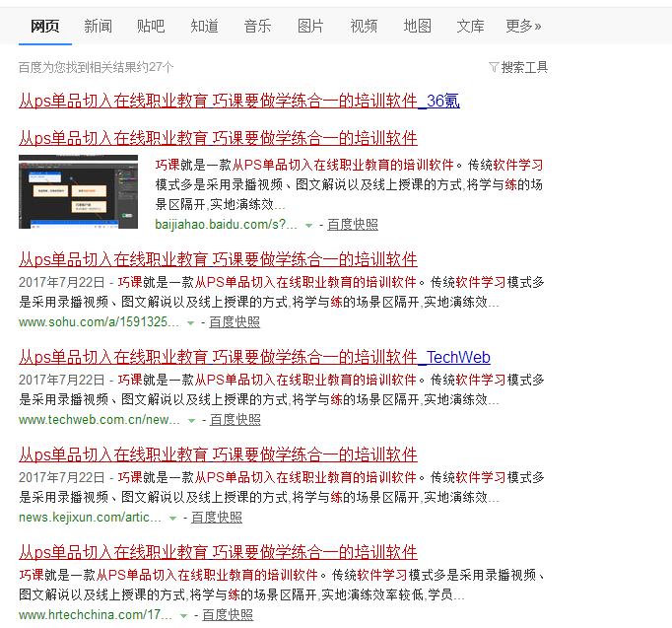This screenshot has width=672, height=628.
Task: Open the sohu.com result title link
Action: [x=218, y=259]
